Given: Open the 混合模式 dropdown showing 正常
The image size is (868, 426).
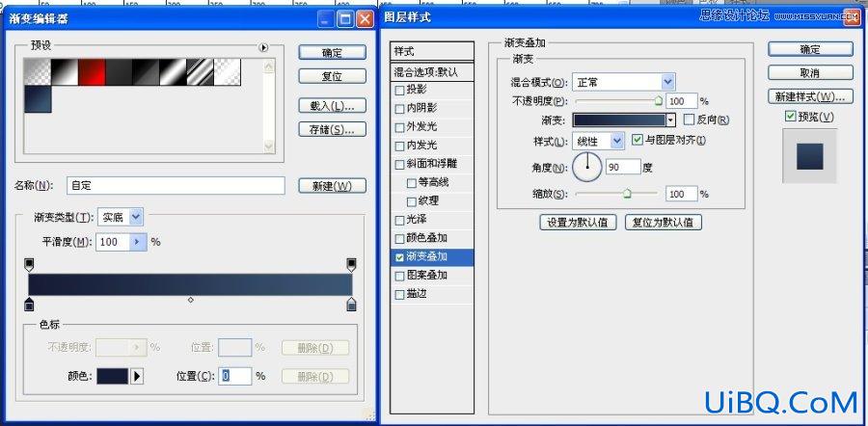Looking at the screenshot, I should 623,83.
